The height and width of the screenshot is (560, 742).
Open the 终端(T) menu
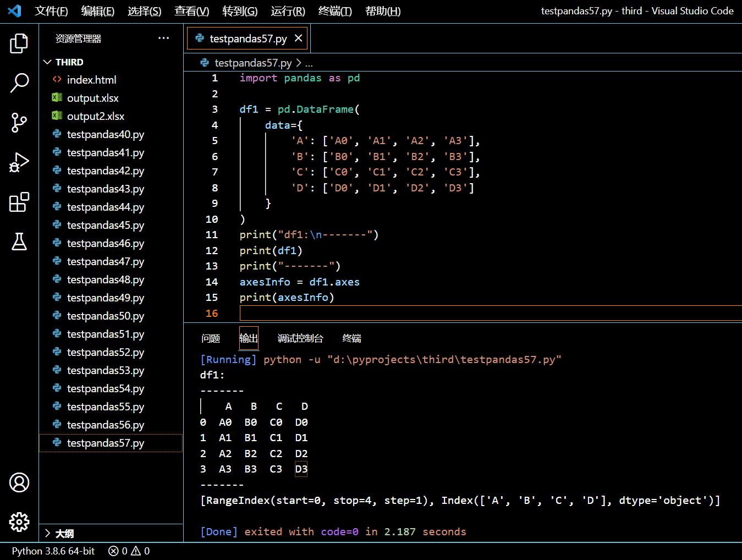coord(335,11)
